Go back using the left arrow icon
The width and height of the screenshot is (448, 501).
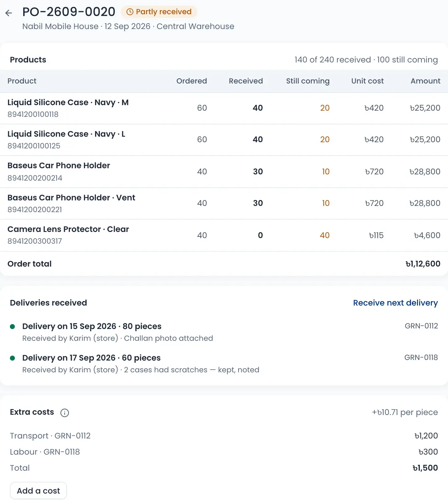9,13
